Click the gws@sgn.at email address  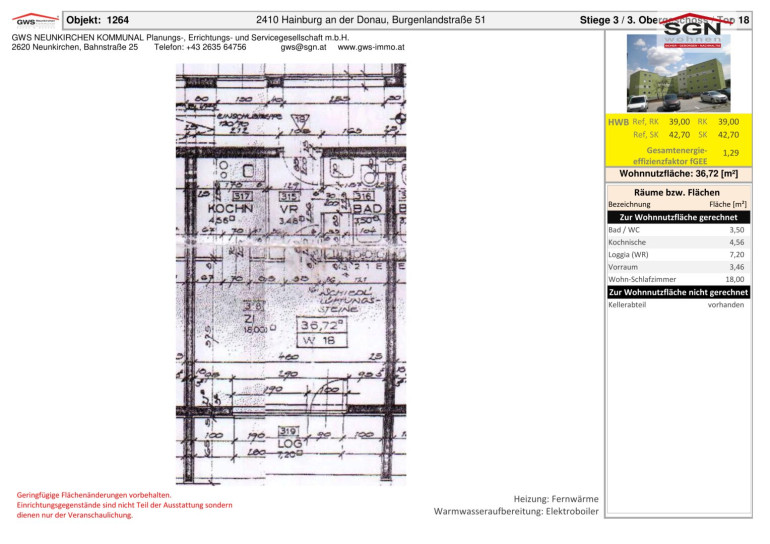(304, 47)
